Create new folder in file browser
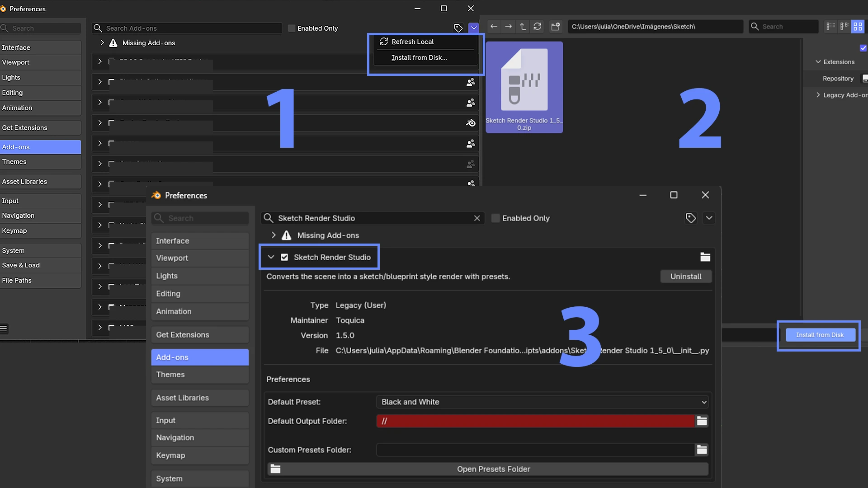The height and width of the screenshot is (488, 868). [x=555, y=27]
